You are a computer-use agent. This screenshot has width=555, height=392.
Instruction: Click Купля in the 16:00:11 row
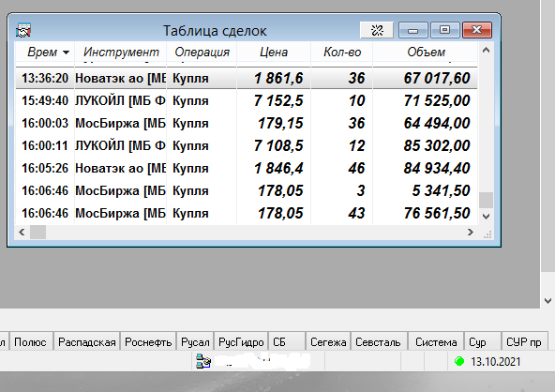[x=191, y=146]
